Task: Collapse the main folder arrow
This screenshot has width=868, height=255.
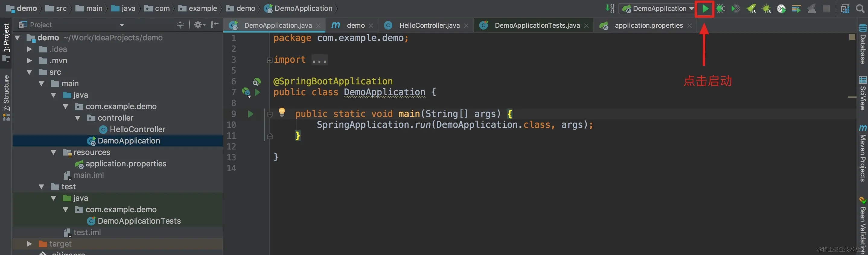Action: 41,83
